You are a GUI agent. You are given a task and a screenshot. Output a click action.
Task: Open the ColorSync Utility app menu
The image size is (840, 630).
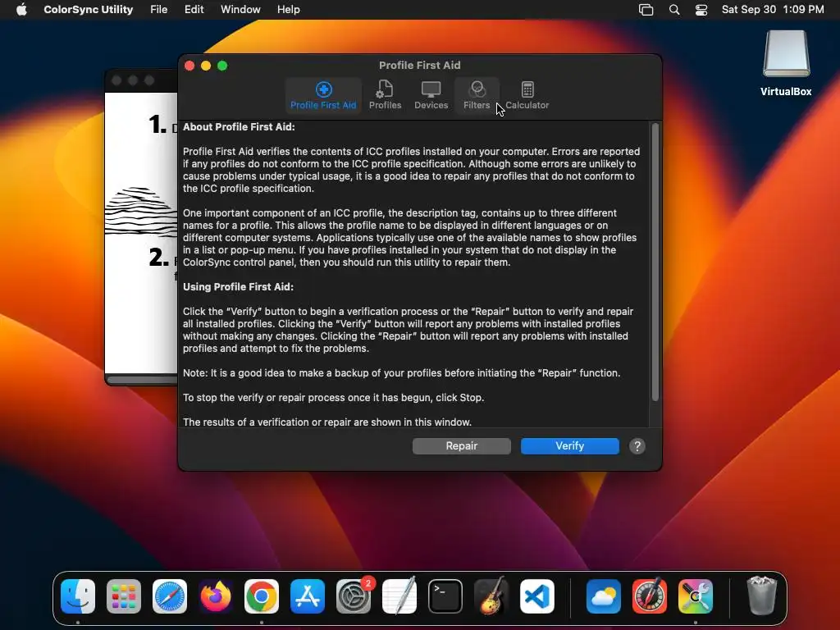[88, 10]
